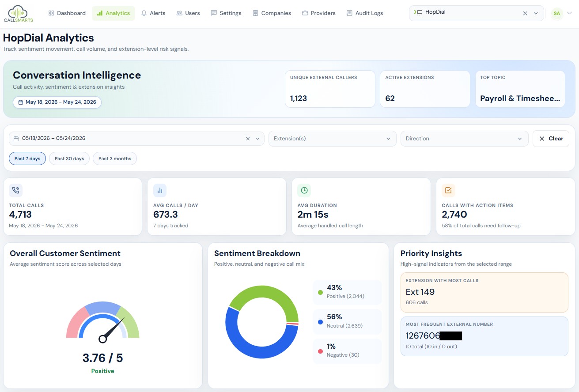Click the HopDial Analytics heading
Image resolution: width=579 pixels, height=392 pixels.
[x=49, y=38]
